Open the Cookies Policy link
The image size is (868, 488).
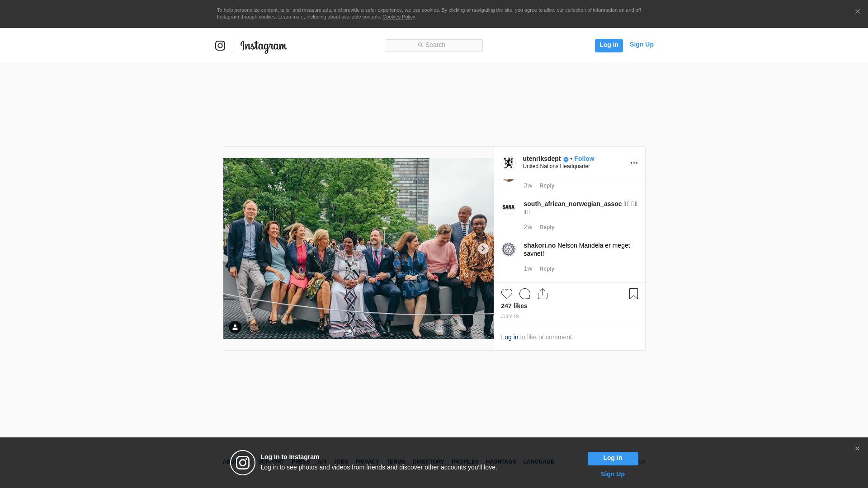(399, 17)
